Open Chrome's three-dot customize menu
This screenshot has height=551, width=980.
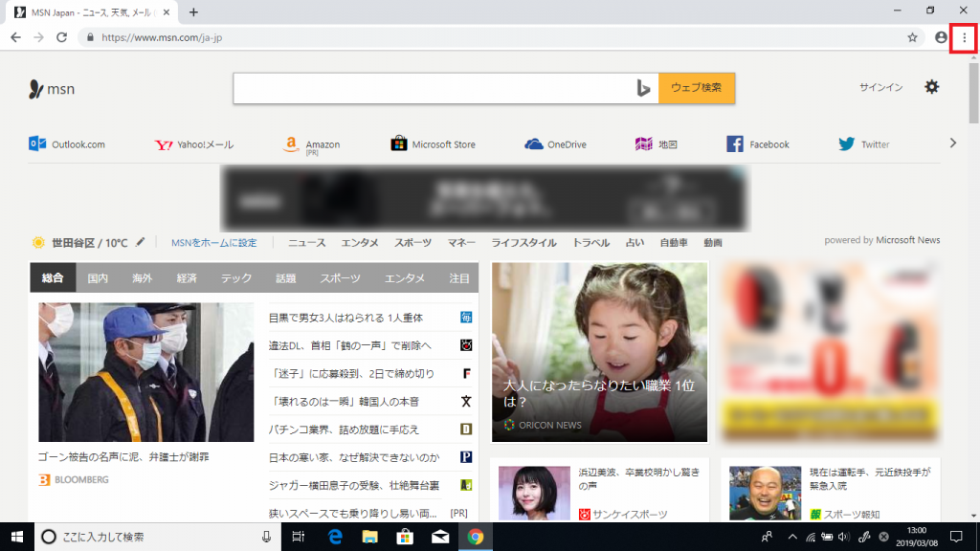966,38
